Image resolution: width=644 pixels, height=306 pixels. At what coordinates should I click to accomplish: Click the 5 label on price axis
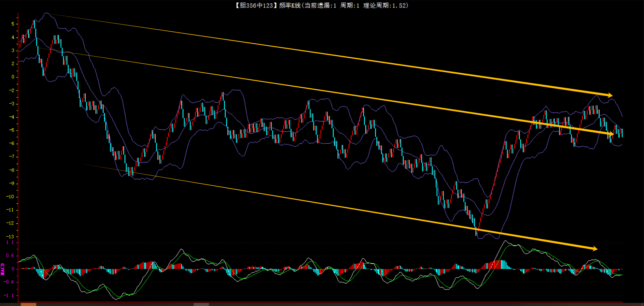(x=13, y=24)
